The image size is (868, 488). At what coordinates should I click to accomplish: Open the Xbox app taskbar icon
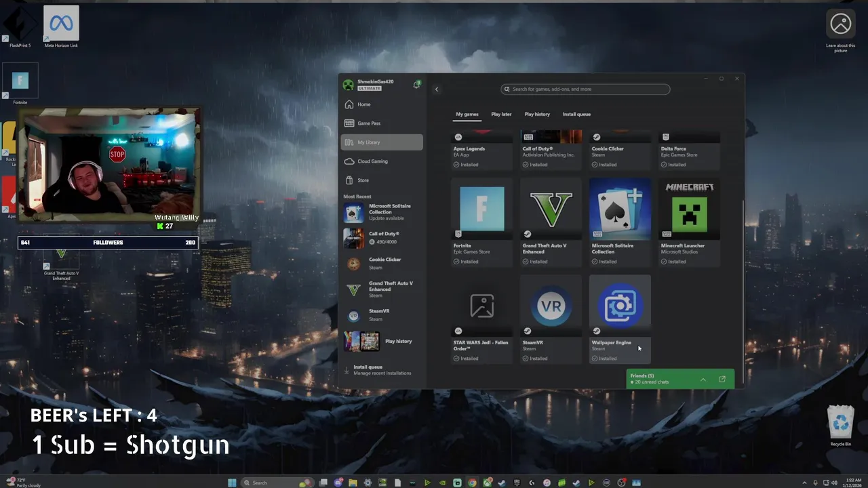point(488,483)
